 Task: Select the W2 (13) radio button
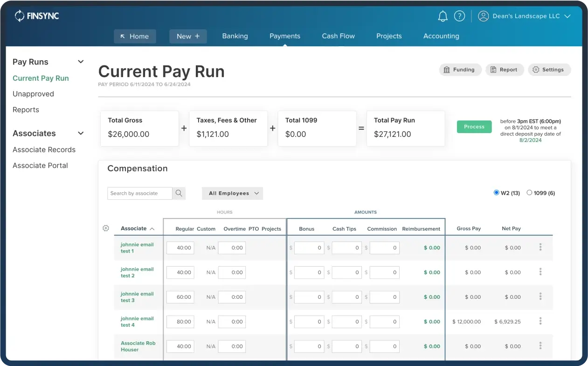[x=496, y=193]
